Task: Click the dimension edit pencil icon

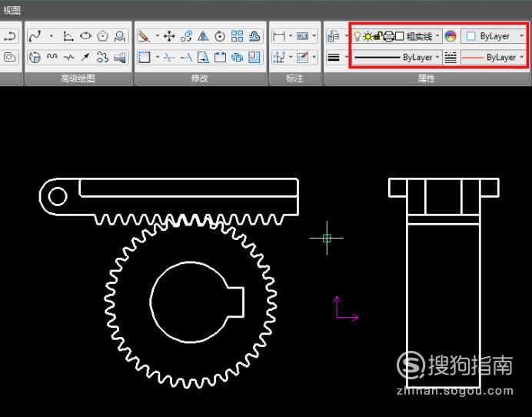Action: coord(302,57)
